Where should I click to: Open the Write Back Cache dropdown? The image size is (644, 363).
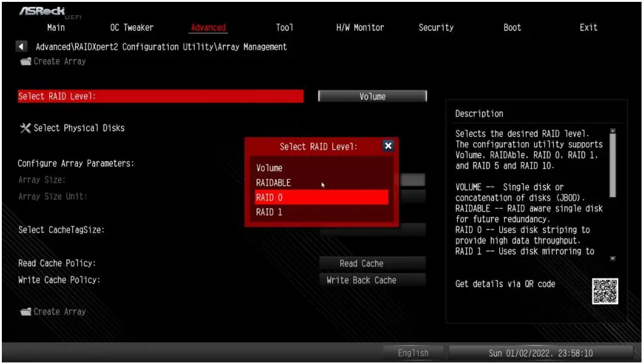tap(372, 280)
